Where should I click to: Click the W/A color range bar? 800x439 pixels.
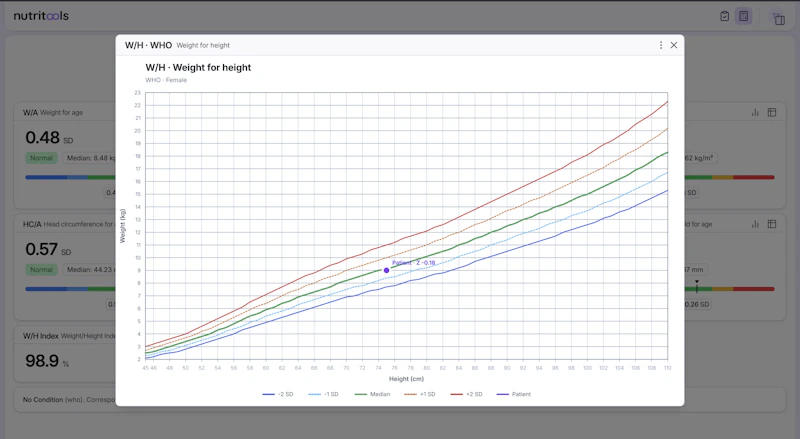point(70,177)
